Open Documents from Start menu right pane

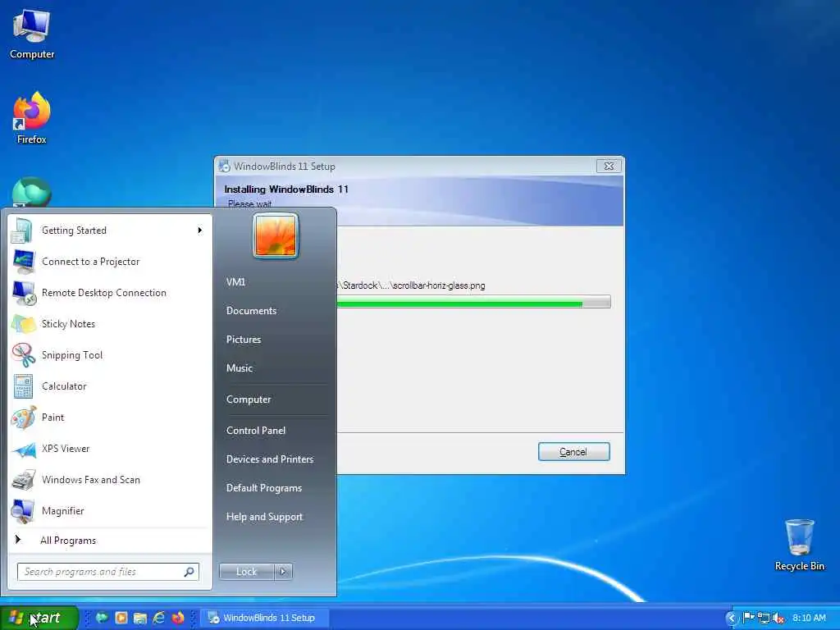pos(251,311)
